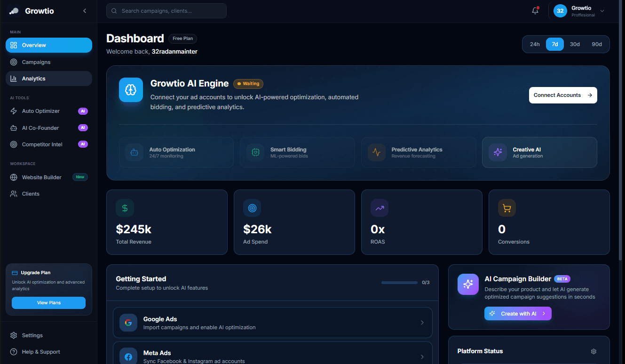Collapse the left sidebar with the chevron
This screenshot has width=625, height=364.
[85, 10]
